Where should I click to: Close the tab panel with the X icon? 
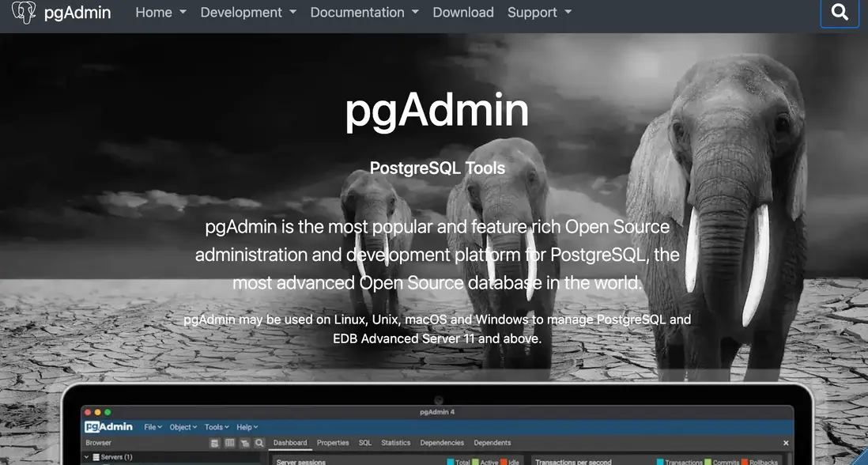click(x=786, y=443)
